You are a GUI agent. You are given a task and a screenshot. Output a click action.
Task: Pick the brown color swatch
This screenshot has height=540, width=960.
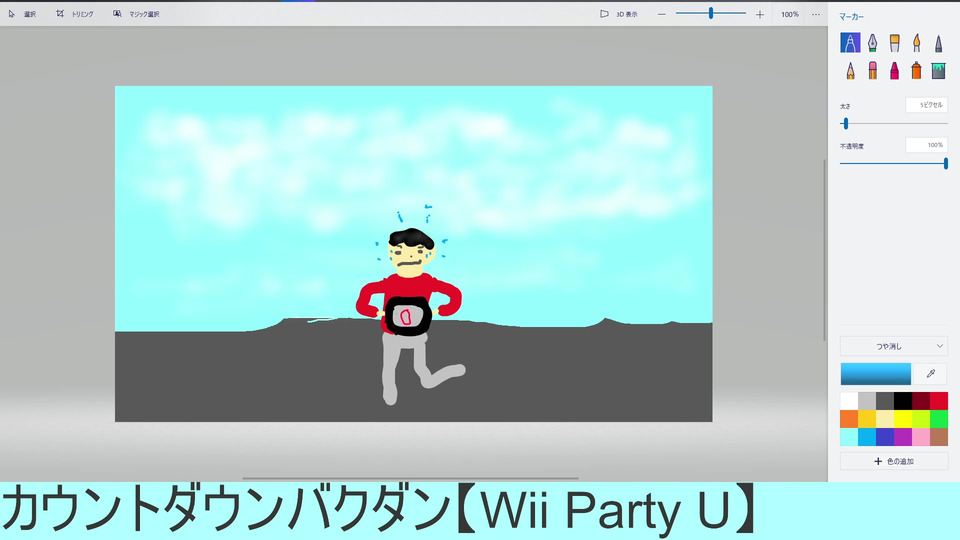(x=939, y=437)
